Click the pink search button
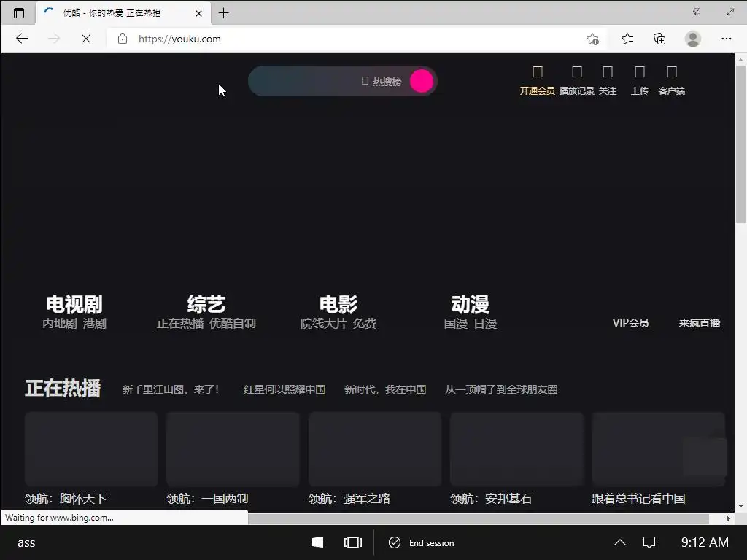 coord(422,81)
